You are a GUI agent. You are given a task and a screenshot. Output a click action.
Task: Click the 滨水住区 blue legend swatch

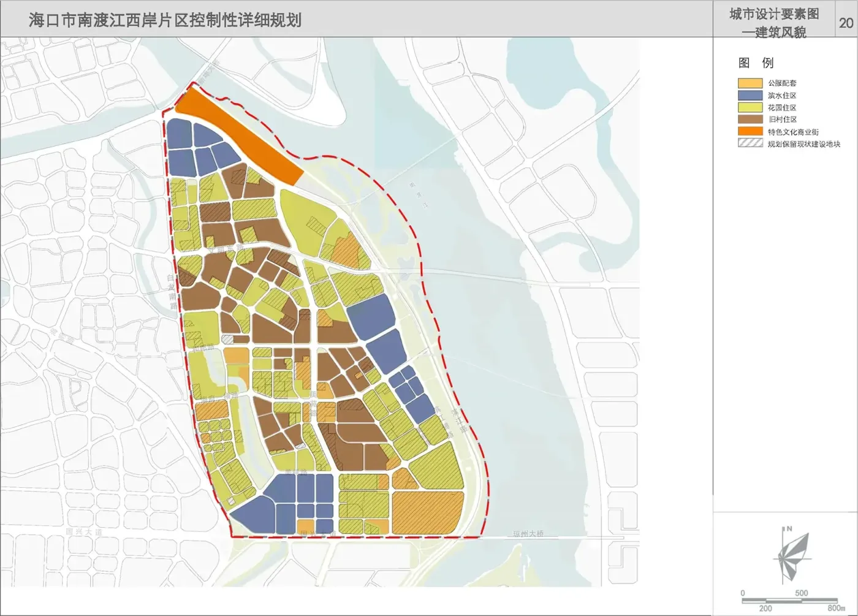(750, 95)
